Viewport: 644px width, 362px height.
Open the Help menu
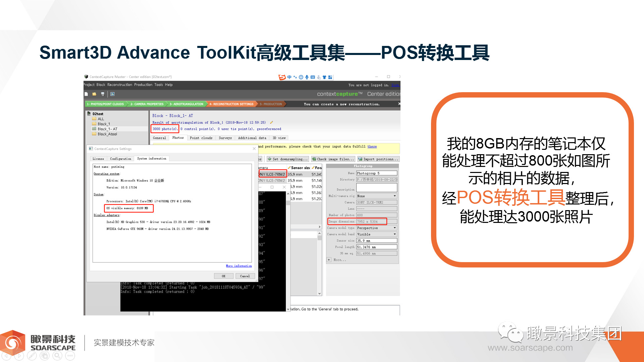(x=169, y=85)
